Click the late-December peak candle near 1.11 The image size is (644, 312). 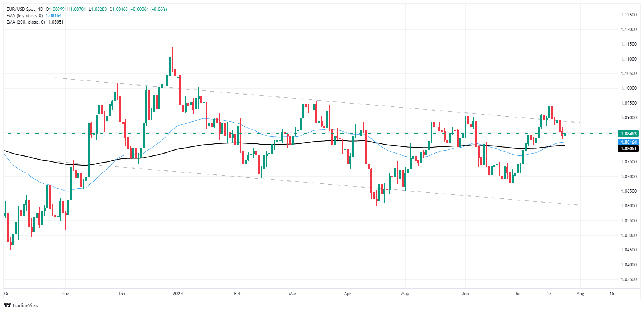pos(172,62)
